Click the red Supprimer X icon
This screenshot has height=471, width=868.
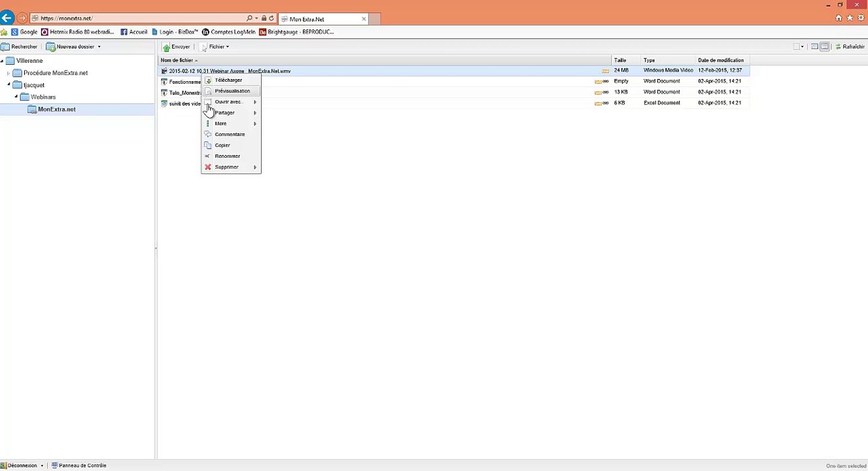(208, 167)
